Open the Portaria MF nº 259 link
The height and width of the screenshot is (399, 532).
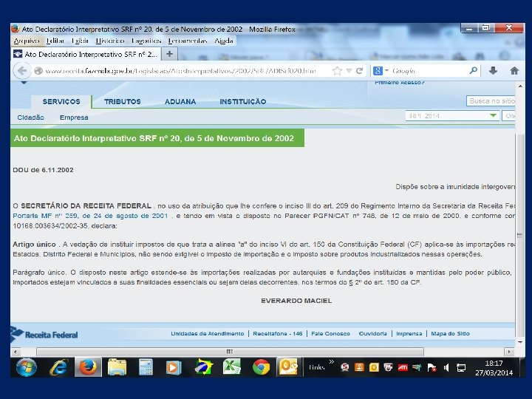pyautogui.click(x=90, y=216)
